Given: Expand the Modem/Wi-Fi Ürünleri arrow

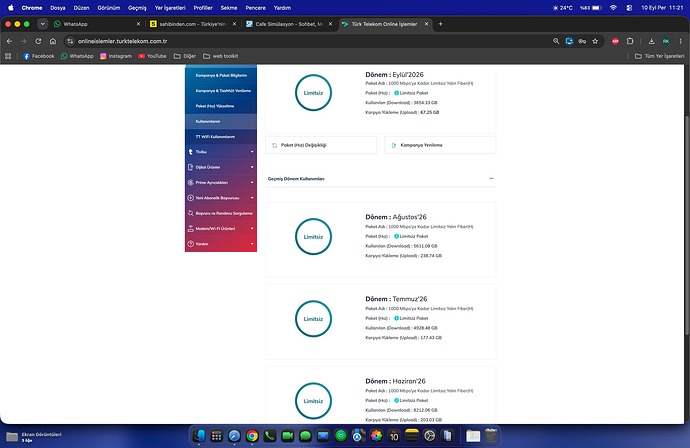Looking at the screenshot, I should [x=252, y=228].
